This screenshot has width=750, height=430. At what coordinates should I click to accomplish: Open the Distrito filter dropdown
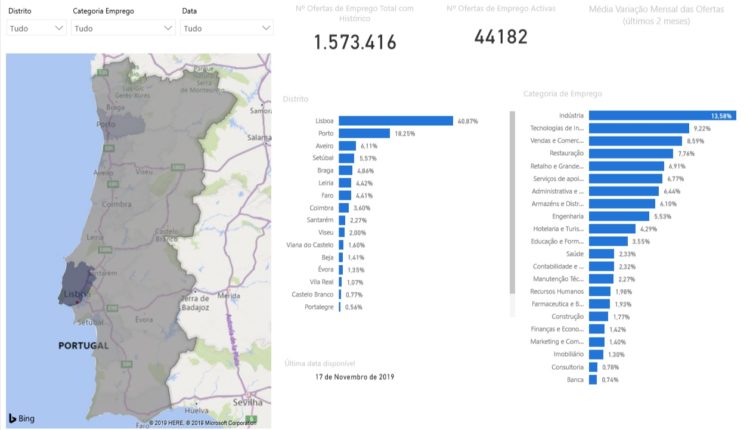36,28
